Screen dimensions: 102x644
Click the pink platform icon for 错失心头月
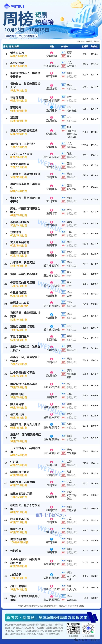point(52,53)
